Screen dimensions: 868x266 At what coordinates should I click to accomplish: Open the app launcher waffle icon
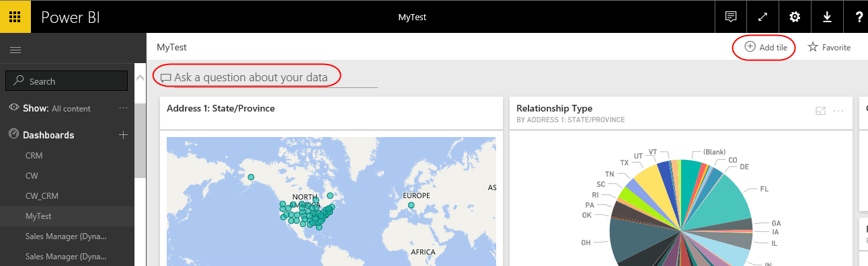[15, 17]
